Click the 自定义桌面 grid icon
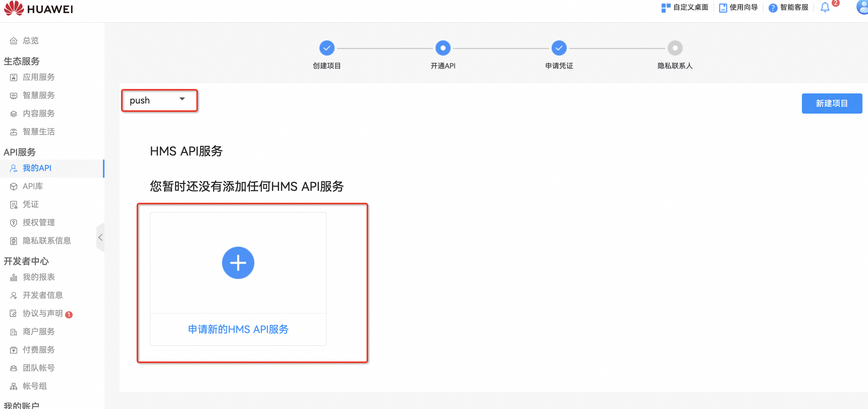868x409 pixels. pyautogui.click(x=666, y=8)
